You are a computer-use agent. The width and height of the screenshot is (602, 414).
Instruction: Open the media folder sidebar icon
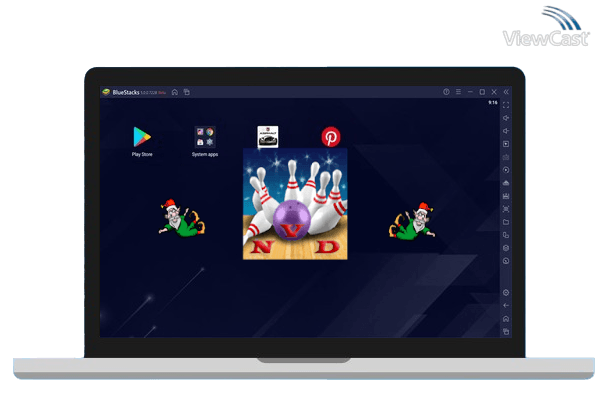click(x=506, y=222)
